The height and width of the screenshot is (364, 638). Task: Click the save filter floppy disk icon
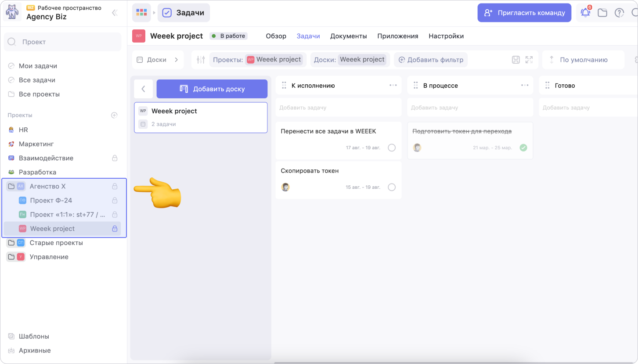[x=516, y=60]
